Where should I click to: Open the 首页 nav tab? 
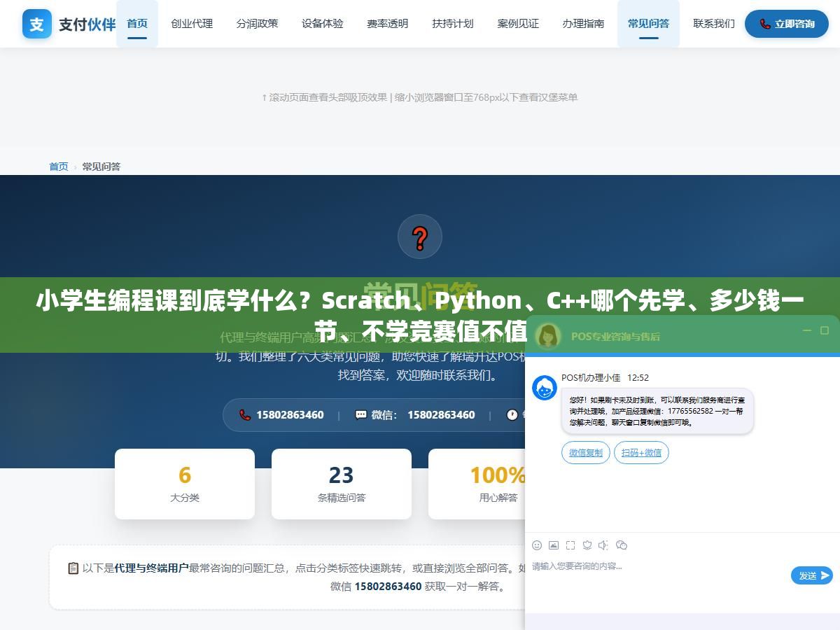point(137,24)
